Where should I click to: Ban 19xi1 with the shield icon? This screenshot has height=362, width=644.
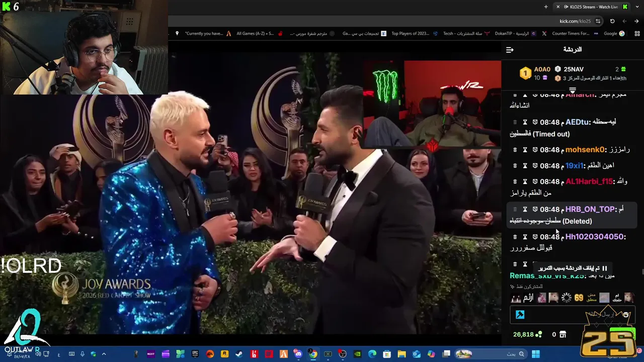(x=535, y=165)
